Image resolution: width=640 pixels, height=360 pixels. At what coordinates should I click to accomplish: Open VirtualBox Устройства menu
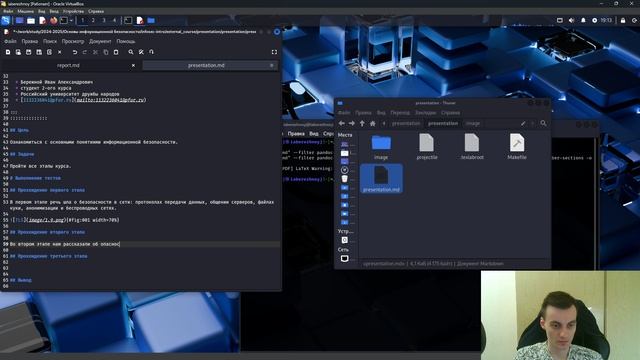pos(73,11)
